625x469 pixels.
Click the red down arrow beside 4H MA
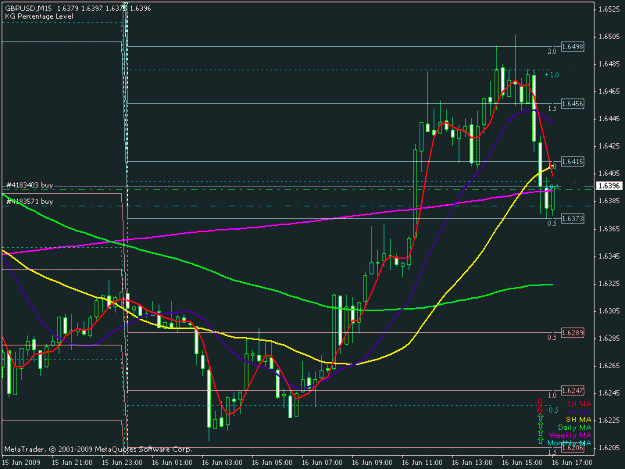coord(540,410)
